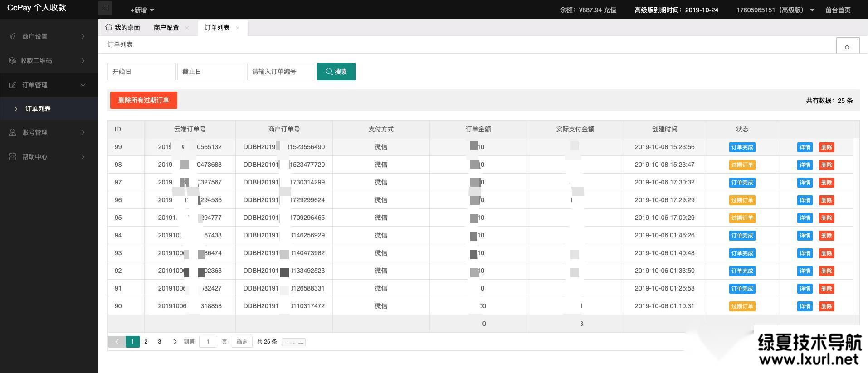The height and width of the screenshot is (373, 868).
Task: Click 订单完成 status of order 99
Action: pos(742,147)
